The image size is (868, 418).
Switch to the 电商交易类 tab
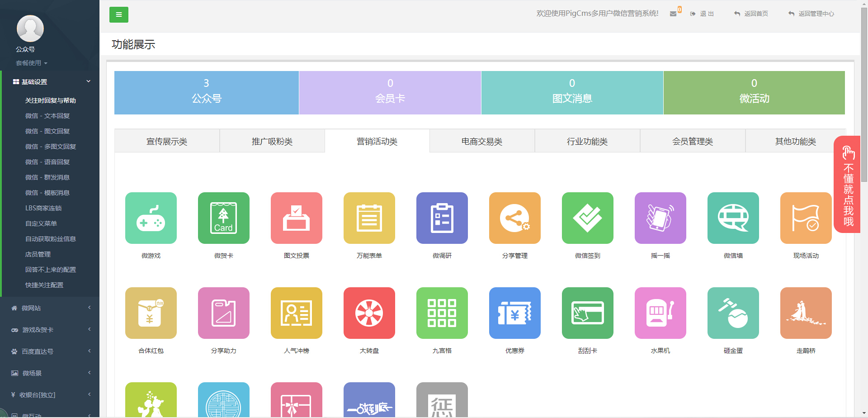(482, 142)
